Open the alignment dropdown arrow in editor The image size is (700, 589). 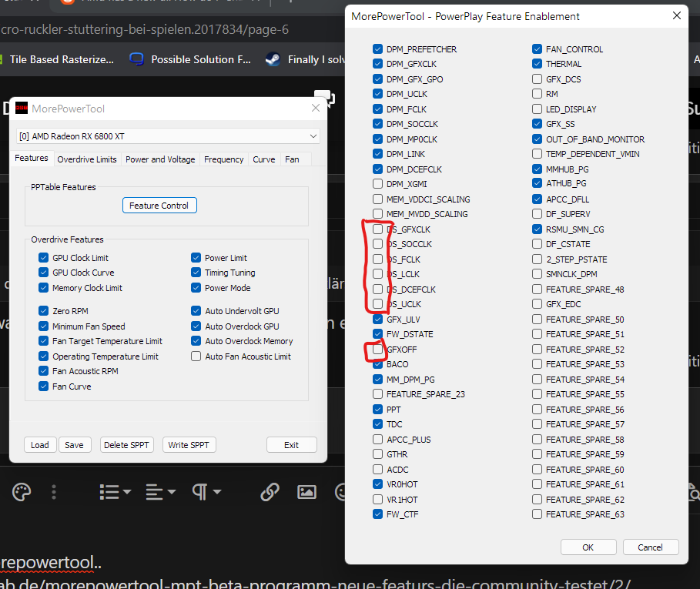pyautogui.click(x=172, y=492)
